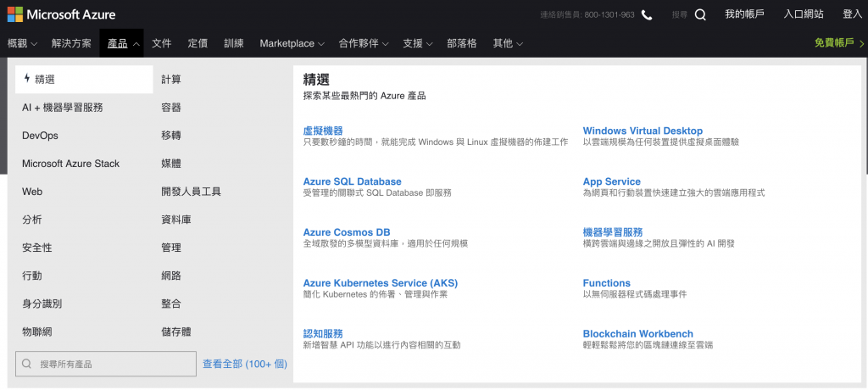Open the 部落格 nav item

pyautogui.click(x=462, y=43)
